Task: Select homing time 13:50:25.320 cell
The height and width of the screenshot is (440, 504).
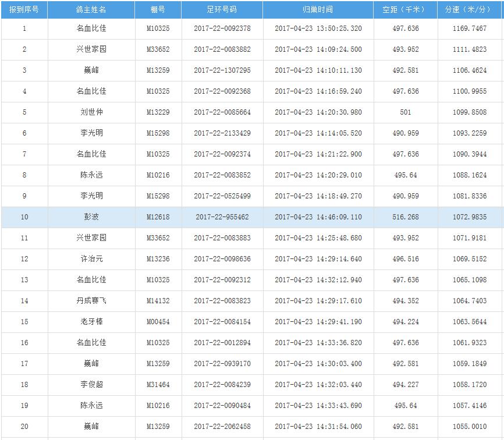Action: click(318, 29)
